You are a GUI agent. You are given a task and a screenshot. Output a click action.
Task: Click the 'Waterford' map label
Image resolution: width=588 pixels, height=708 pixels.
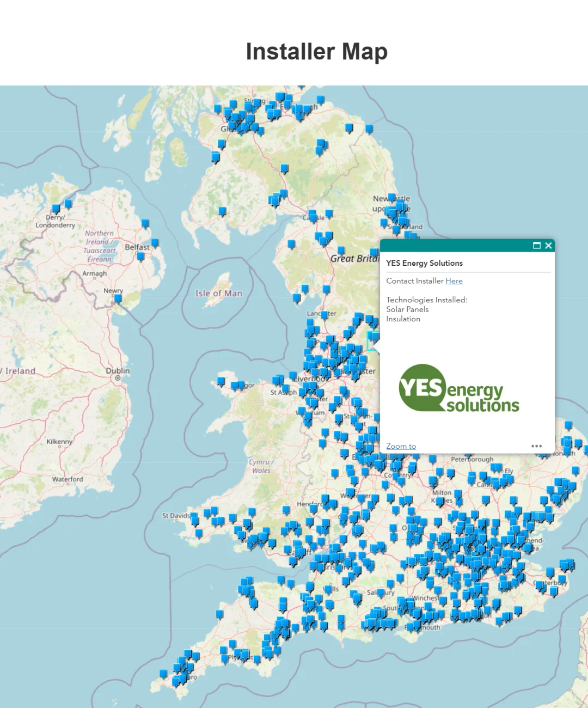[x=68, y=479]
